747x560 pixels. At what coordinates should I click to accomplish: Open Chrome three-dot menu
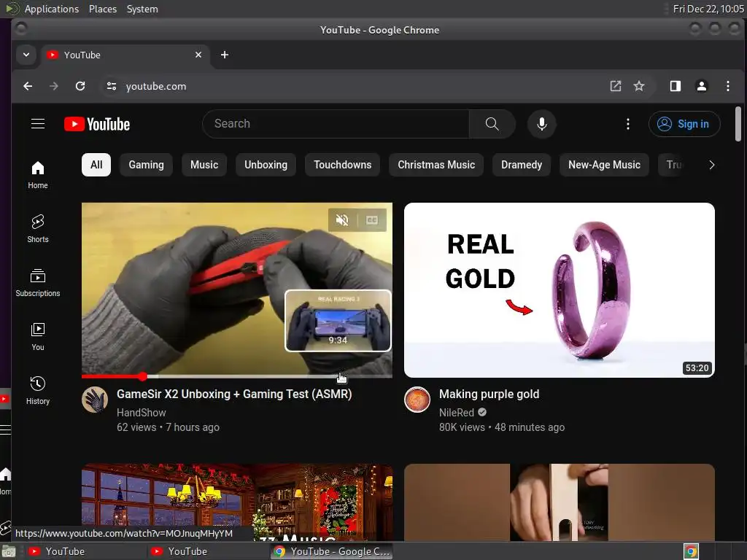pos(727,86)
